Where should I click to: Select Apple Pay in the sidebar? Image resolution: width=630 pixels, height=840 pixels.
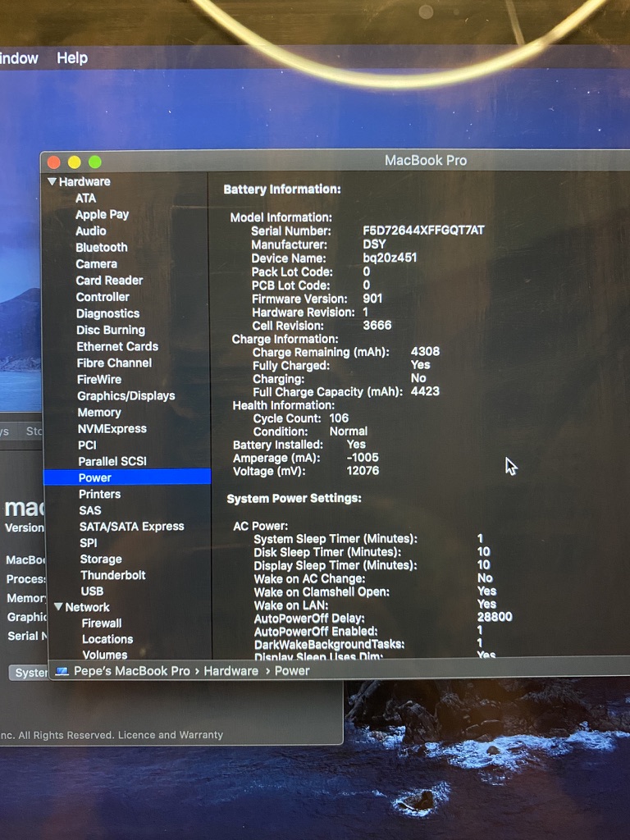(x=102, y=215)
